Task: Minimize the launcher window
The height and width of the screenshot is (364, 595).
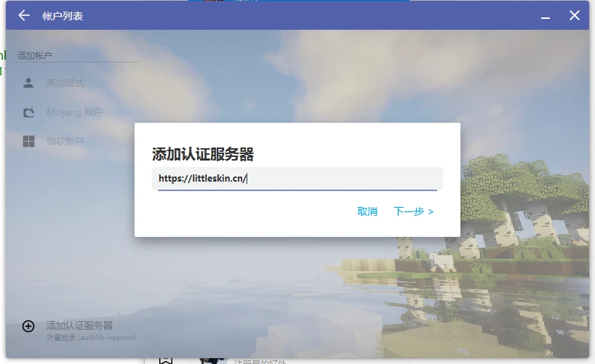Action: pyautogui.click(x=546, y=15)
